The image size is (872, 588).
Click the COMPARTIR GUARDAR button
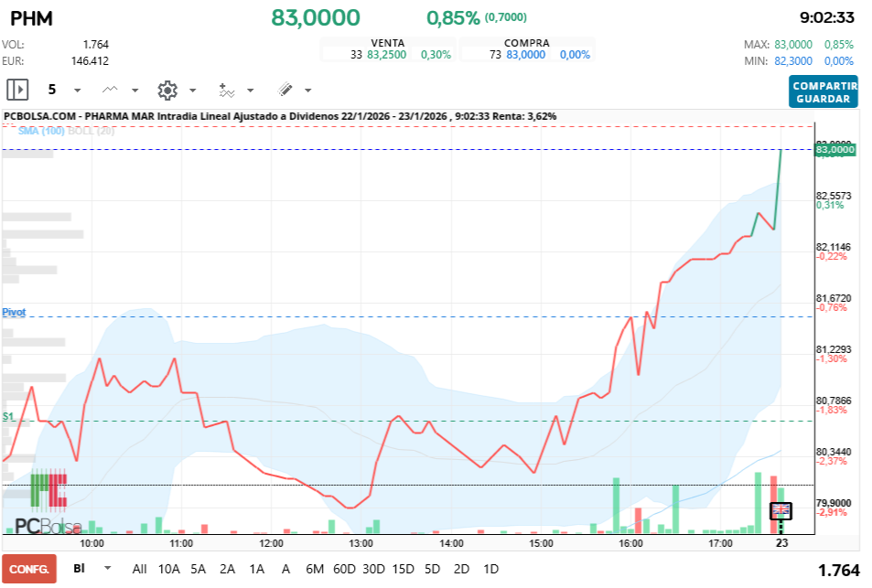point(824,92)
